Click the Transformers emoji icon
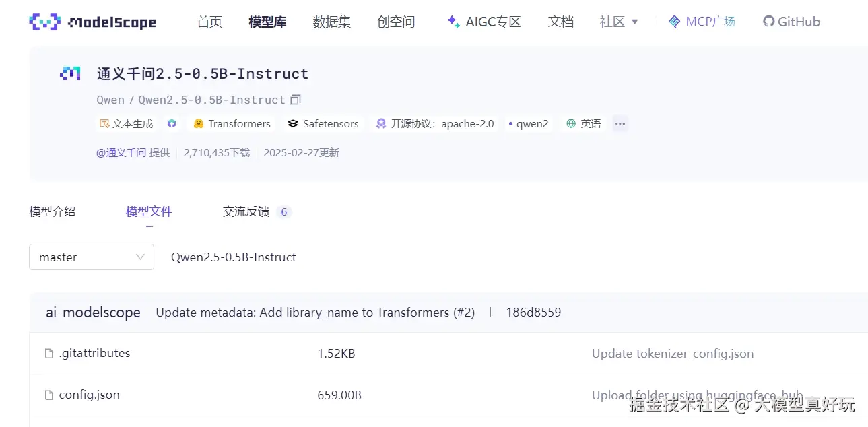Viewport: 868px width, 427px height. point(199,124)
